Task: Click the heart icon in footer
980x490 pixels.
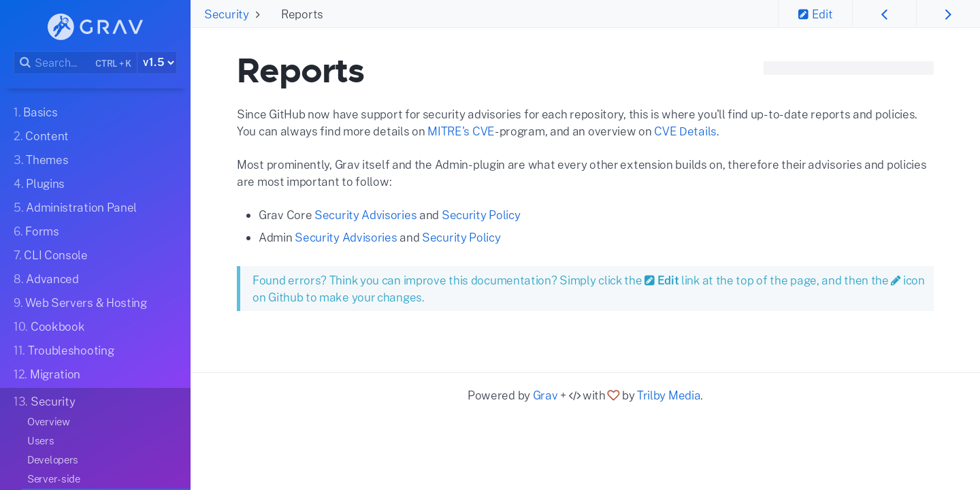Action: [613, 395]
